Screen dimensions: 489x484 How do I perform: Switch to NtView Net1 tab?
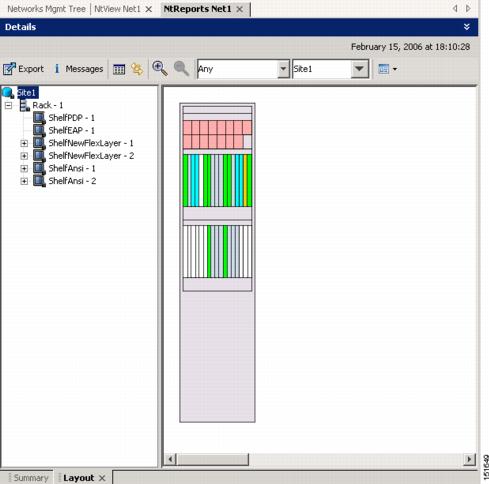click(117, 9)
